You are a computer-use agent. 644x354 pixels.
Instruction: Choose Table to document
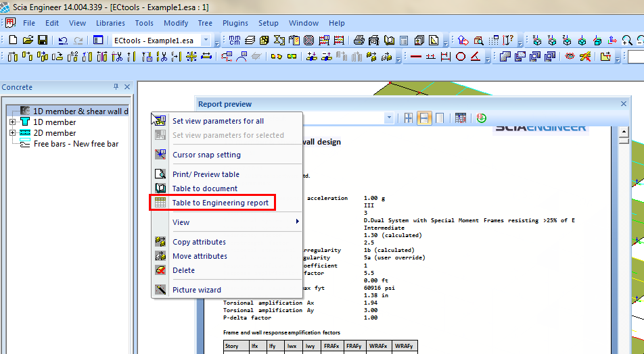pyautogui.click(x=227, y=188)
